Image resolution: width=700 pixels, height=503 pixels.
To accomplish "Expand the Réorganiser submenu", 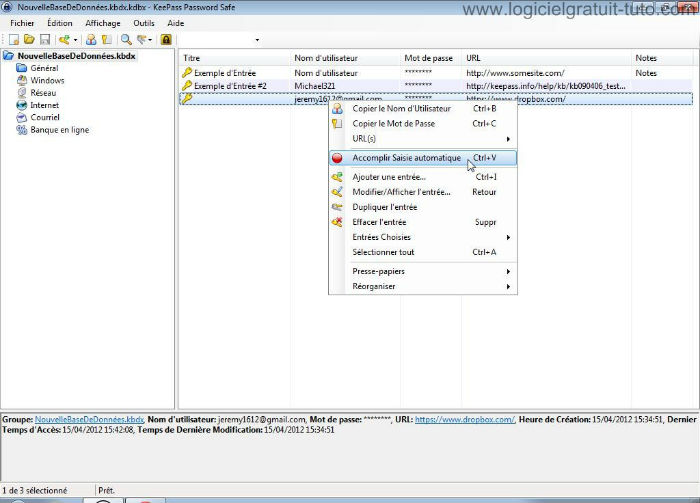I will [x=423, y=287].
